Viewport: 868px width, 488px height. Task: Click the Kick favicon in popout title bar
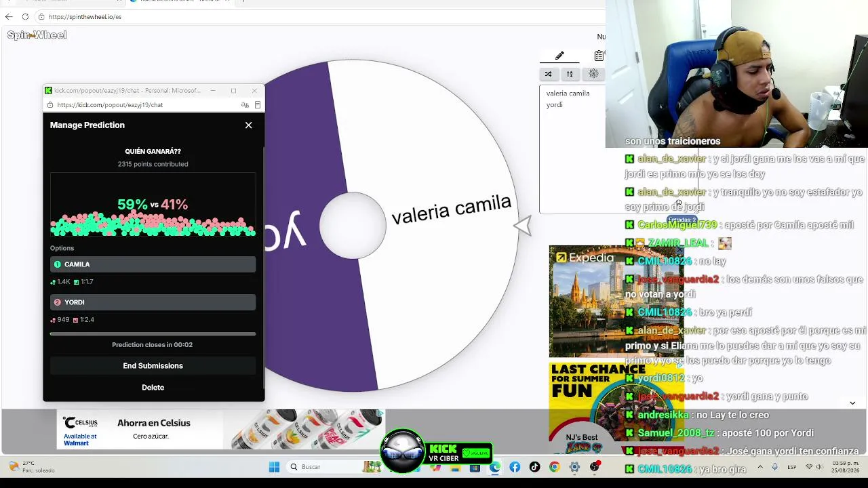tap(48, 90)
